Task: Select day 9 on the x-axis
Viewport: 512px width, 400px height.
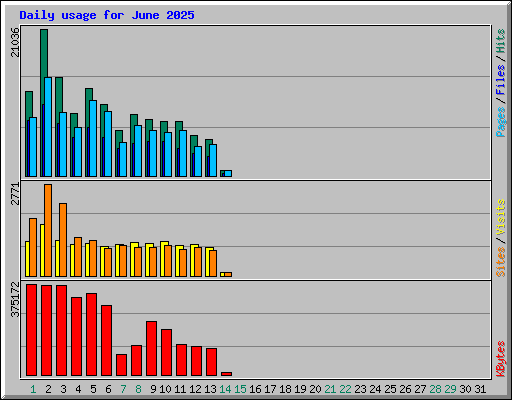Action: coord(153,389)
